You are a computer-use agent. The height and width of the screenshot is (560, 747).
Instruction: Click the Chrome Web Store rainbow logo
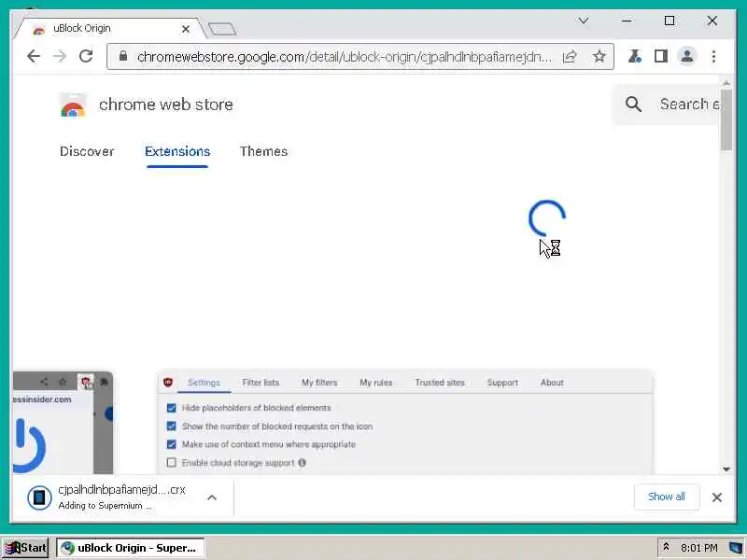[x=73, y=105]
